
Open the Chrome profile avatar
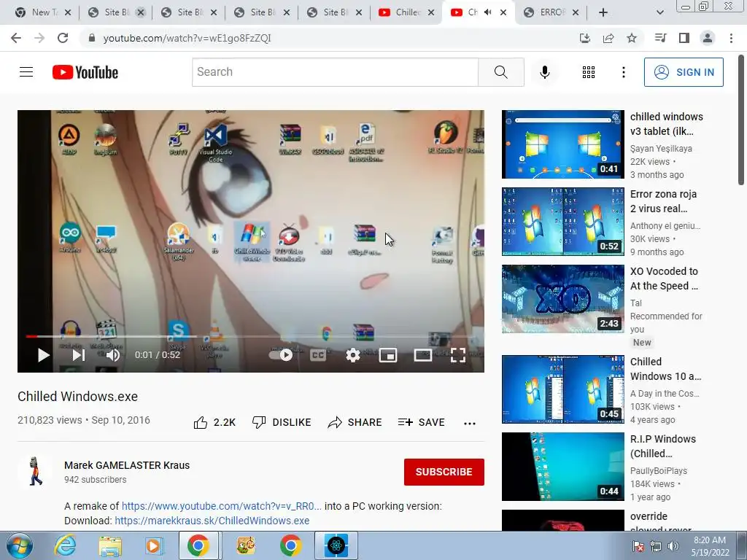[708, 38]
